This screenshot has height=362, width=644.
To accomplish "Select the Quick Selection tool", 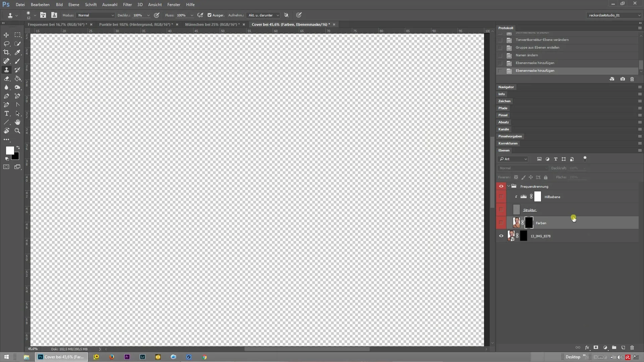I will [17, 44].
